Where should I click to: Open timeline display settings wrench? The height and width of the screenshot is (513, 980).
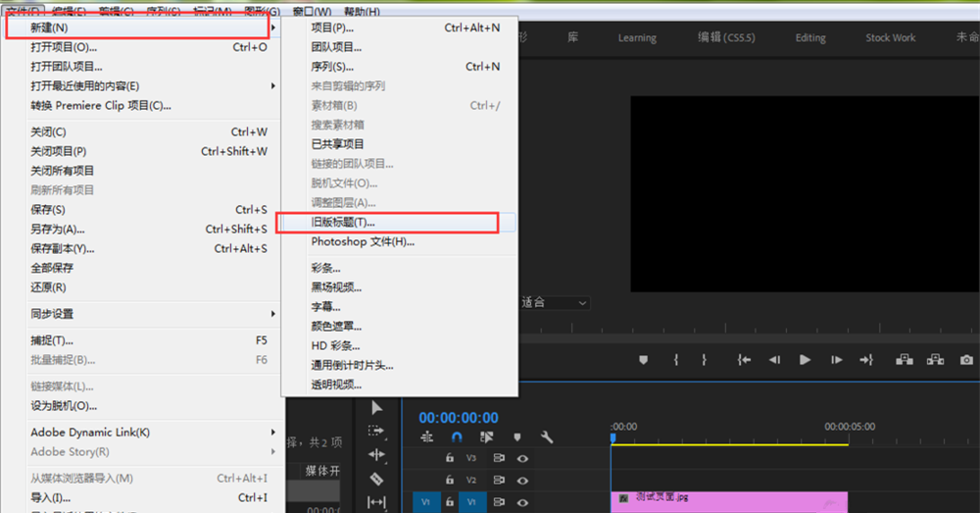tap(547, 436)
